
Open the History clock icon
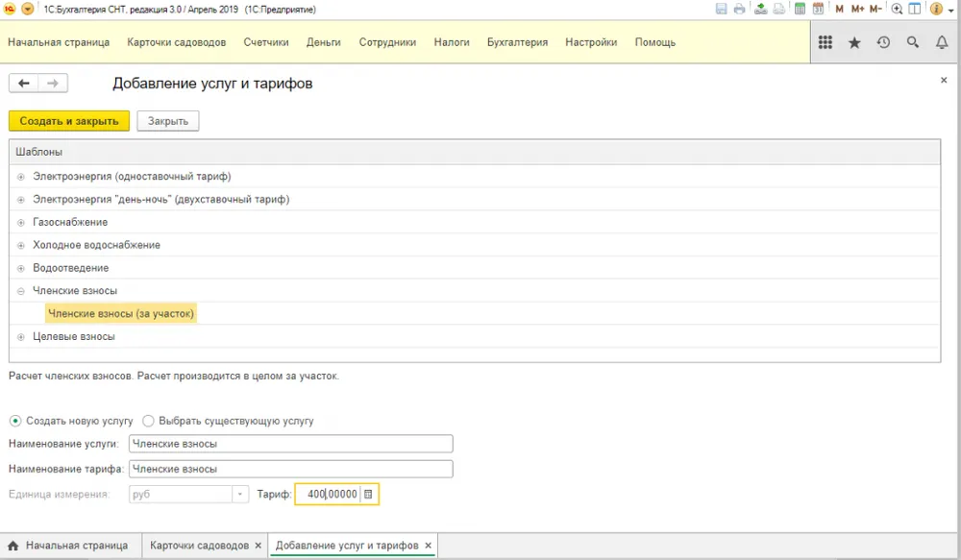pyautogui.click(x=883, y=41)
